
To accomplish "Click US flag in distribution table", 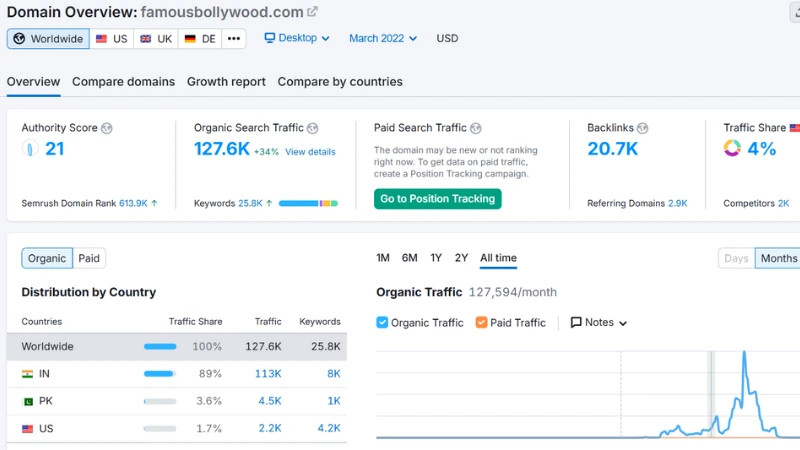I will [28, 429].
